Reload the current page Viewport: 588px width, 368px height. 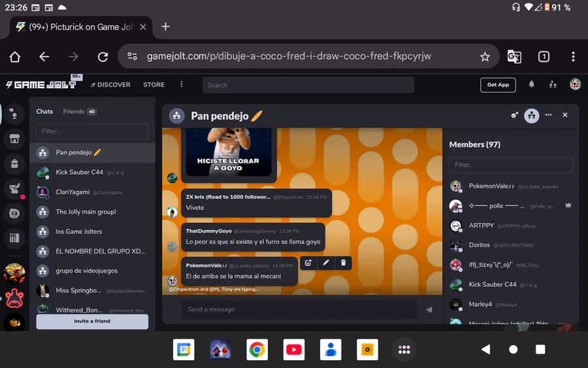(x=103, y=57)
